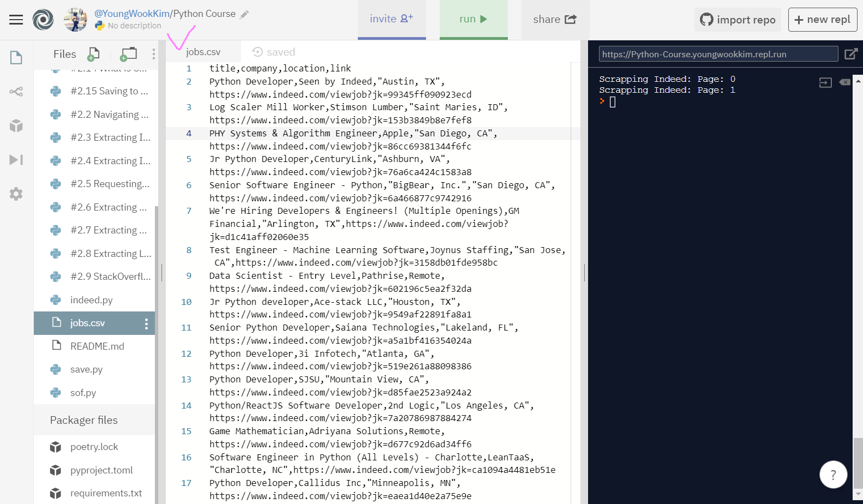Click the console input toggle icon

pyautogui.click(x=825, y=82)
